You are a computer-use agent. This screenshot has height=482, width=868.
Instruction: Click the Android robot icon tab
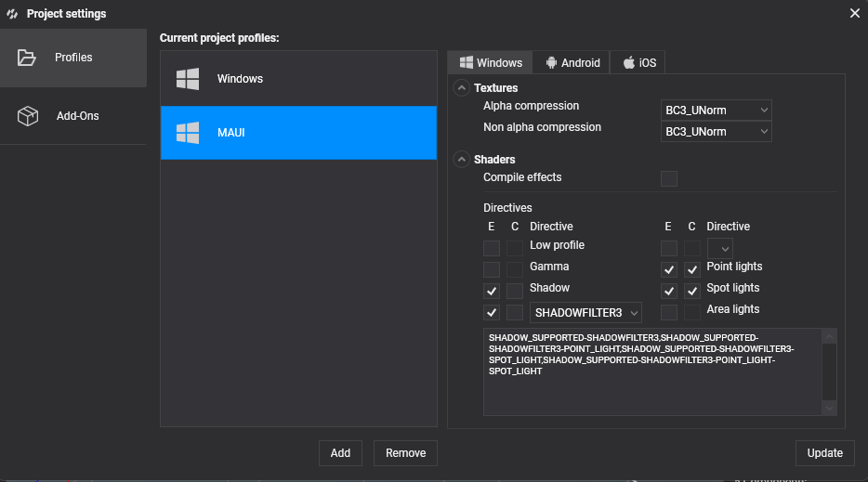(551, 62)
